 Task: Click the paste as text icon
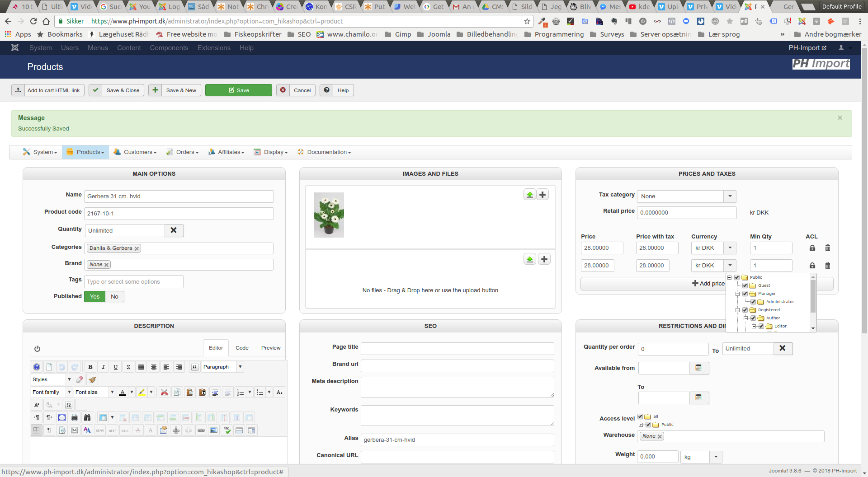point(202,392)
